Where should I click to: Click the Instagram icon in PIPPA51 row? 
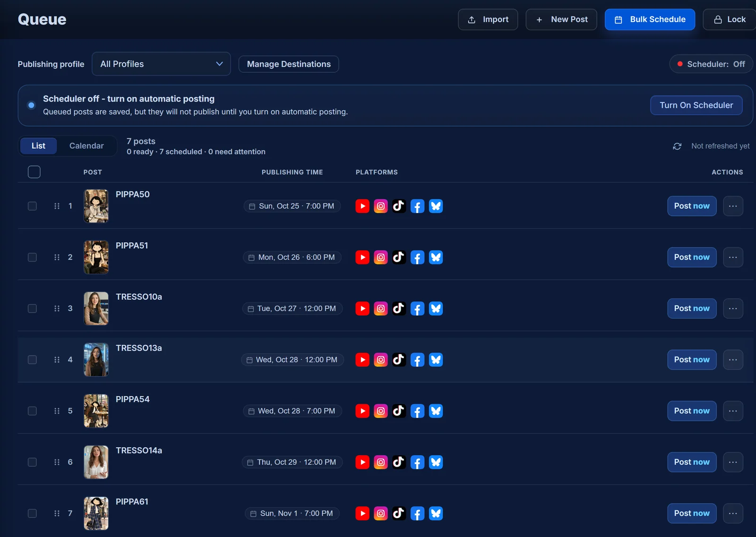click(381, 257)
